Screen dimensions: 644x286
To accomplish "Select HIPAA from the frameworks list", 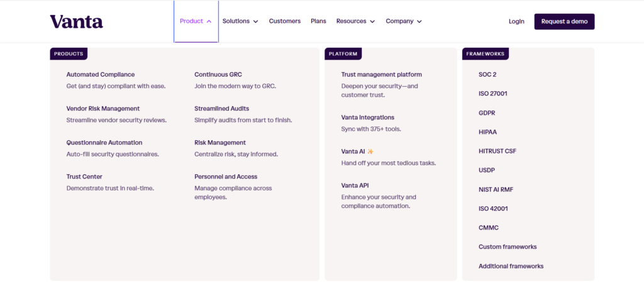I will [x=488, y=132].
